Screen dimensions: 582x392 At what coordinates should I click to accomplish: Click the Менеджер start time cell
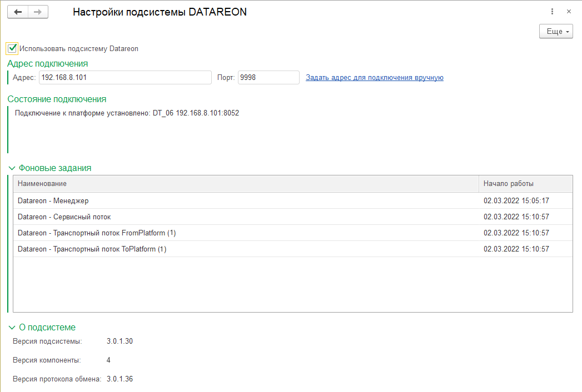pyautogui.click(x=516, y=200)
